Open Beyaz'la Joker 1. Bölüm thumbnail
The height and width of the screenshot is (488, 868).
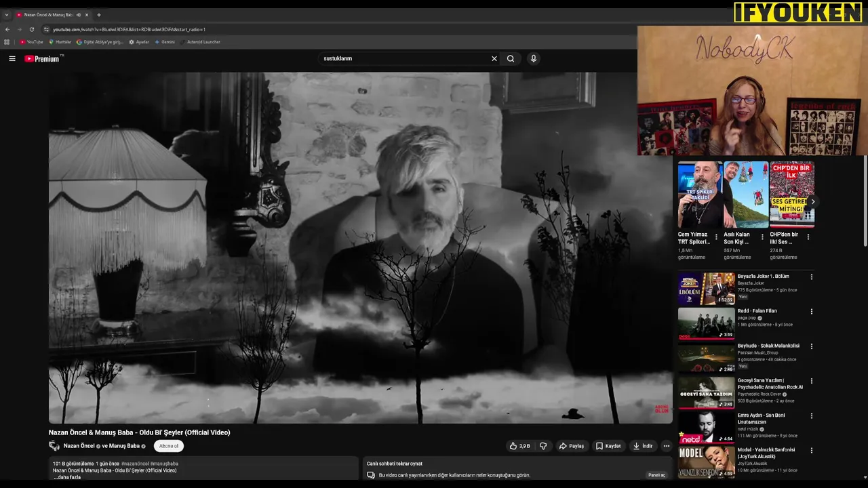pos(707,288)
